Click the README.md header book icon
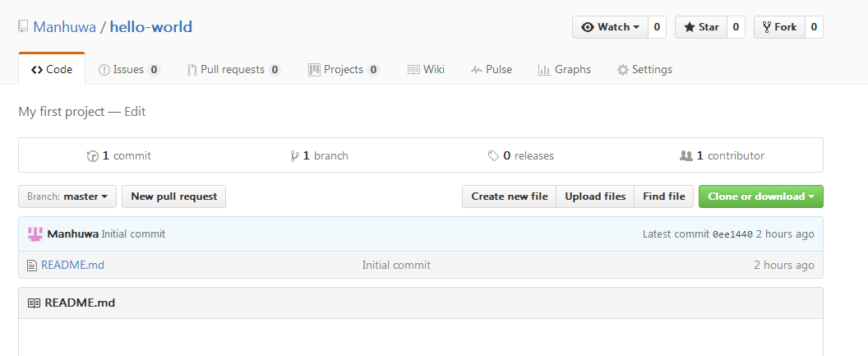The image size is (868, 356). point(35,303)
